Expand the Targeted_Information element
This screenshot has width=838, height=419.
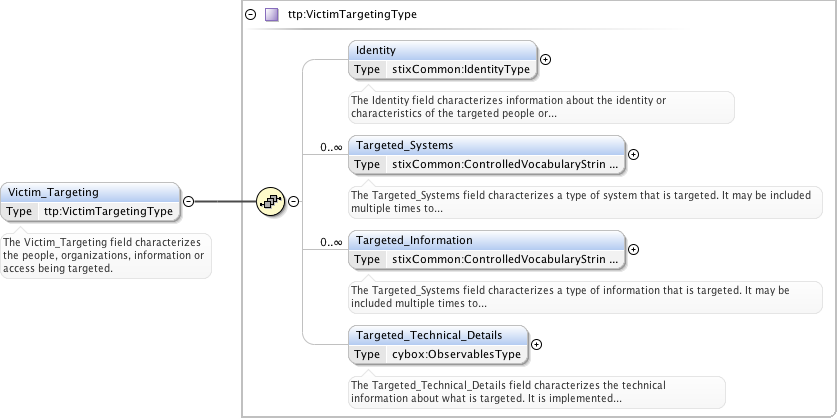point(633,250)
